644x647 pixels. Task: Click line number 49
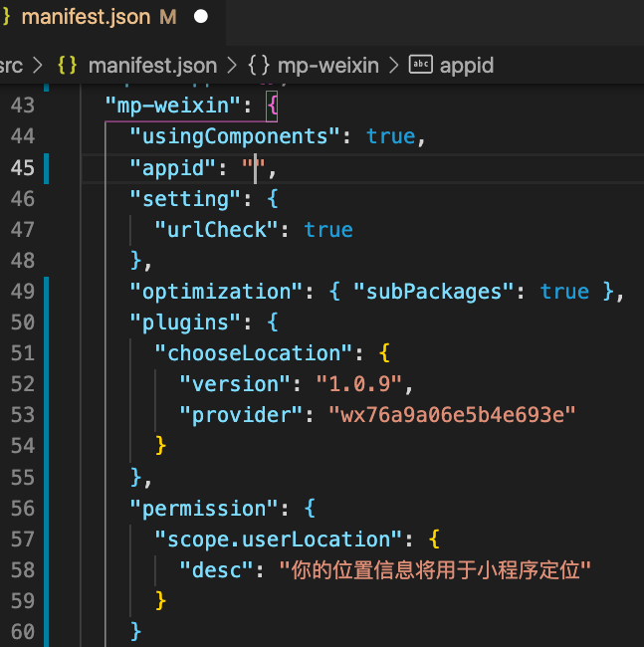[x=23, y=292]
